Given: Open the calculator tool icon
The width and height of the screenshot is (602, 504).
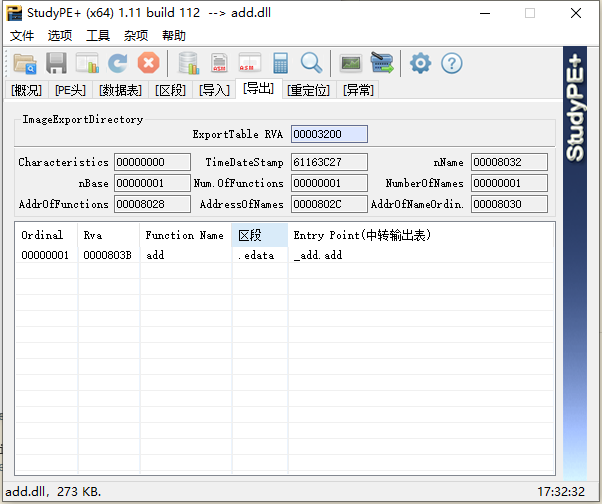Looking at the screenshot, I should click(281, 63).
